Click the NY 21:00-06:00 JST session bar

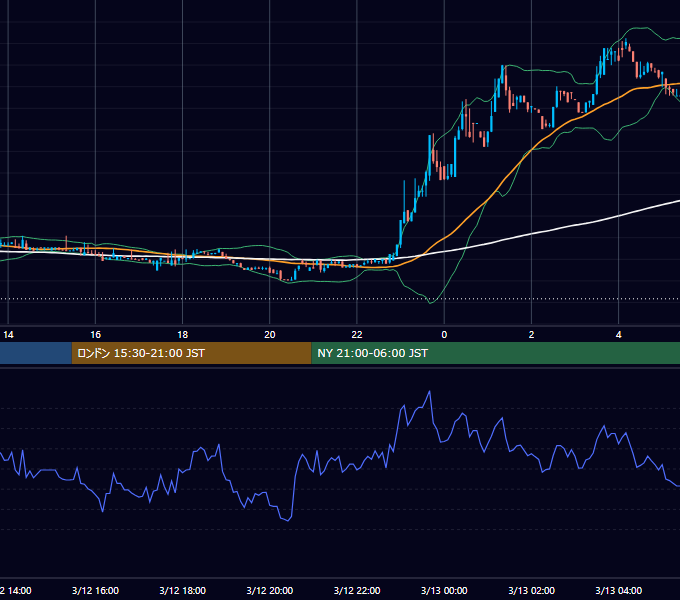496,353
